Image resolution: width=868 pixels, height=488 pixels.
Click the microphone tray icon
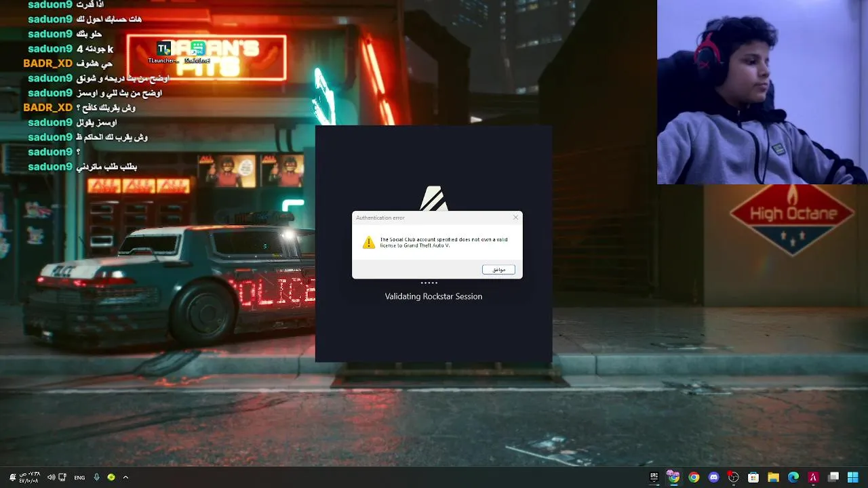pos(98,477)
